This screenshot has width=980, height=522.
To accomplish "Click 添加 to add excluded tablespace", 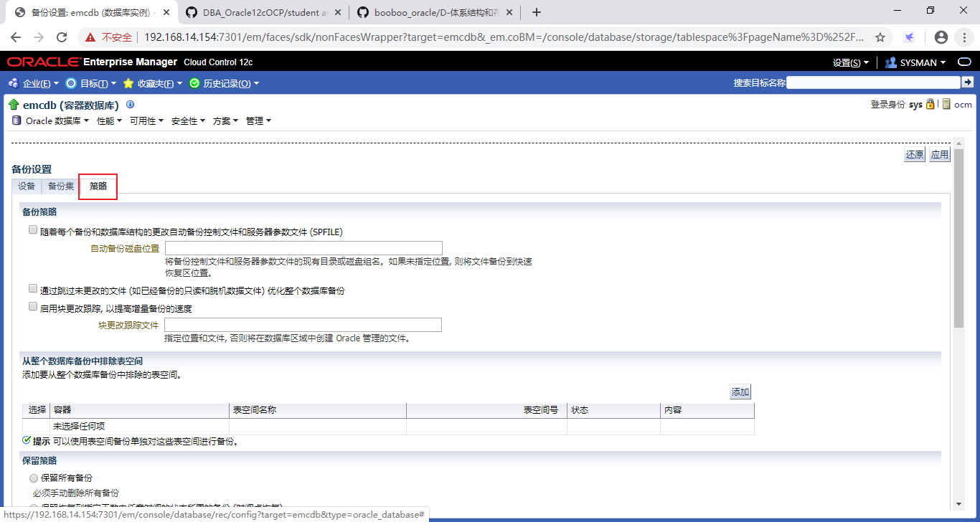I will click(x=740, y=392).
